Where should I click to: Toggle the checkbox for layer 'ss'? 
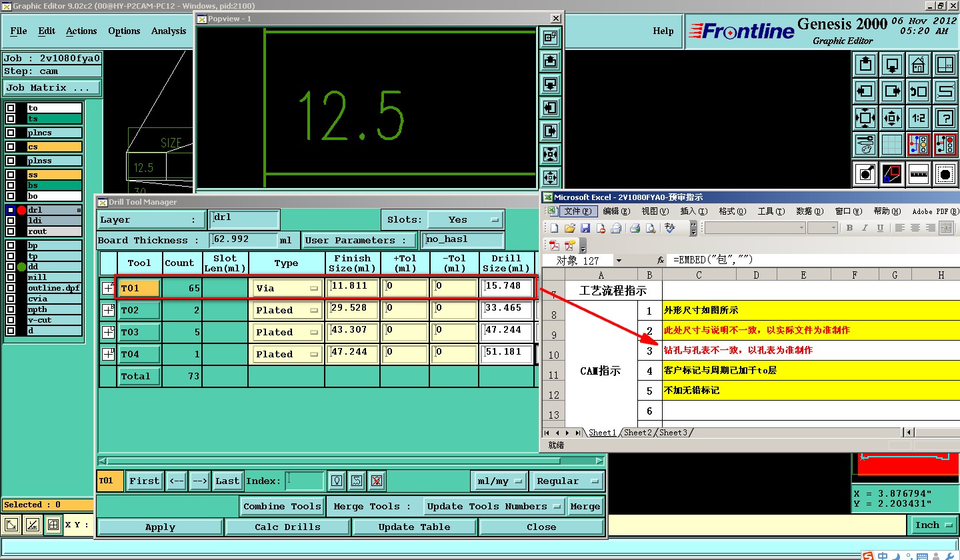click(x=11, y=175)
